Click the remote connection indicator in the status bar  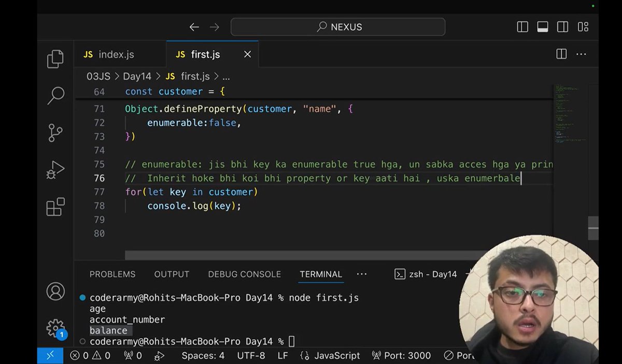click(50, 356)
